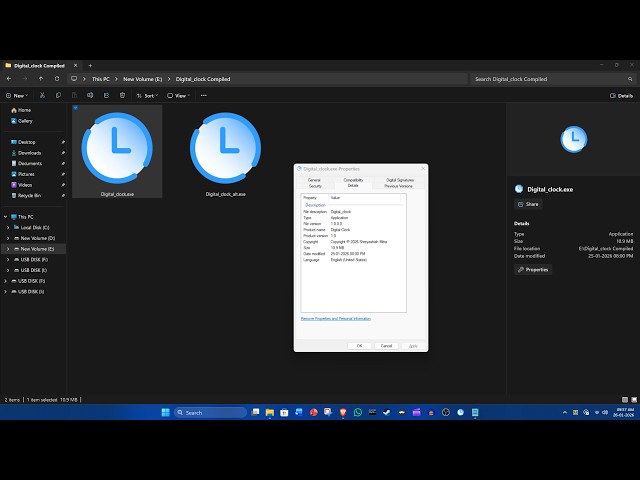The height and width of the screenshot is (480, 640).
Task: Toggle selection checkbox on Digital_clock.exe thumbnail
Action: (76, 106)
